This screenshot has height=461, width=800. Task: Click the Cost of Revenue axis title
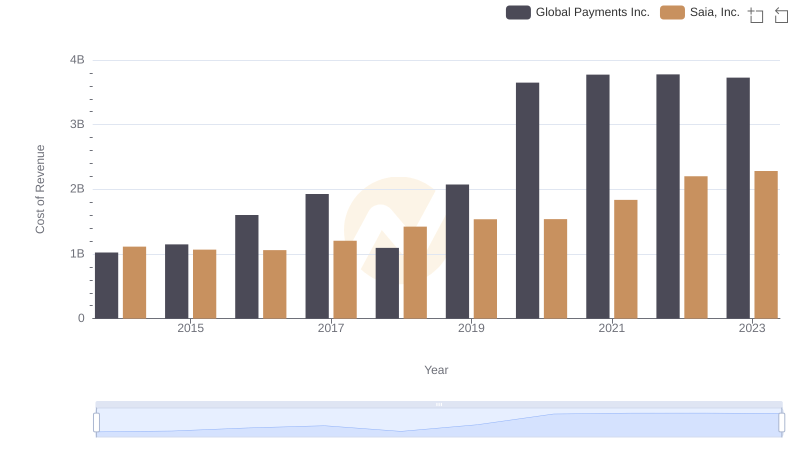click(x=40, y=189)
